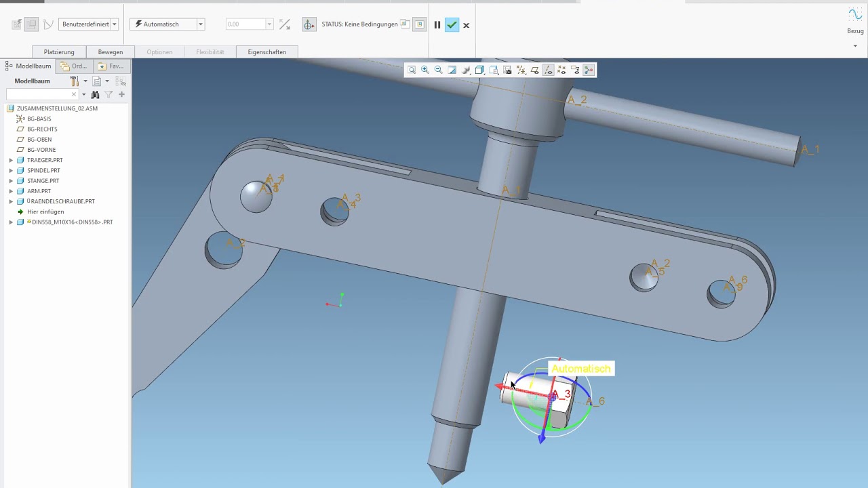Expand SPINDEL.PRT node
868x488 pixels.
11,171
